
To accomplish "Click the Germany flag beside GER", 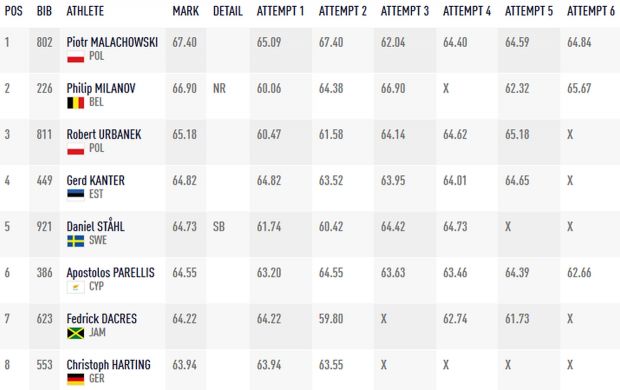I will click(76, 379).
